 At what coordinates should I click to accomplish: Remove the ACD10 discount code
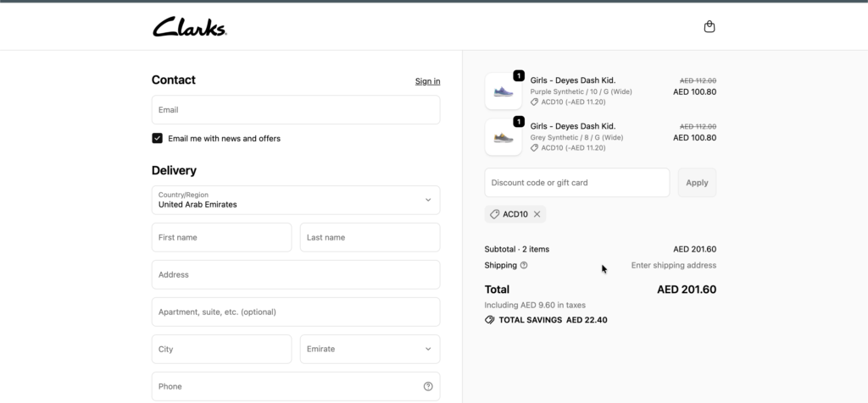point(537,214)
